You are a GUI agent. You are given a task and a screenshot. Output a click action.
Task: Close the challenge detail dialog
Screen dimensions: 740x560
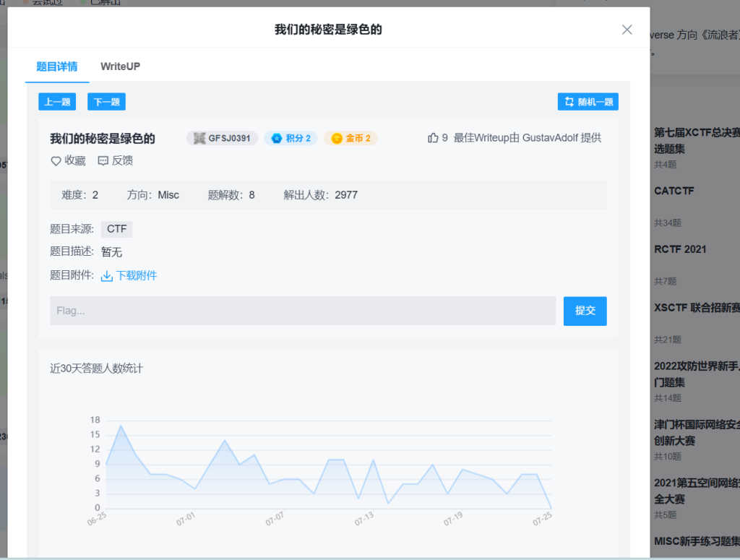627,30
